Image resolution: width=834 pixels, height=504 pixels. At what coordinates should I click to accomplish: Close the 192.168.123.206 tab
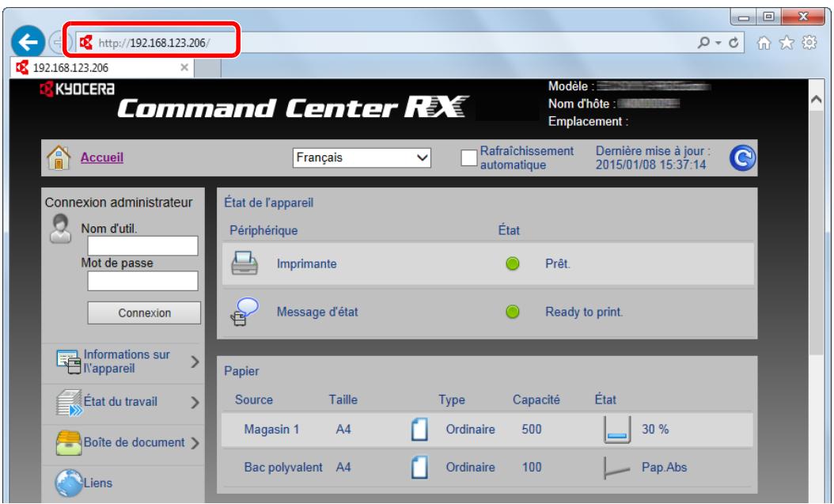click(x=184, y=67)
